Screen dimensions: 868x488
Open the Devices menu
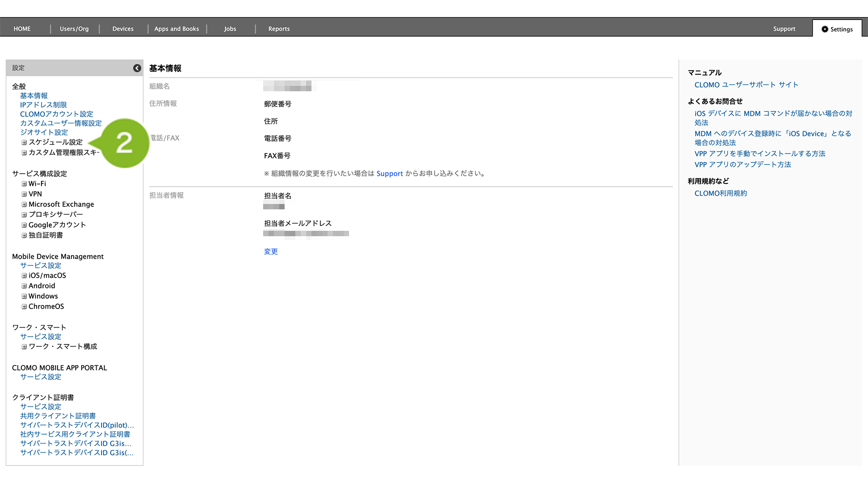[x=123, y=29]
